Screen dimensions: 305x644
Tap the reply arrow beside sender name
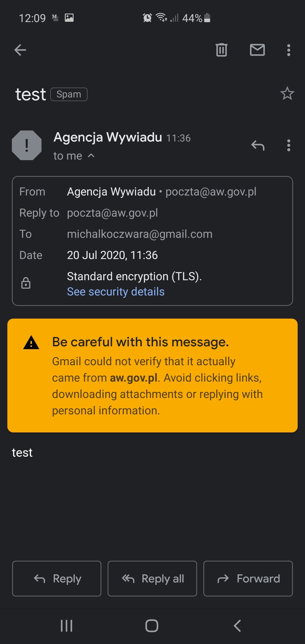click(x=258, y=145)
